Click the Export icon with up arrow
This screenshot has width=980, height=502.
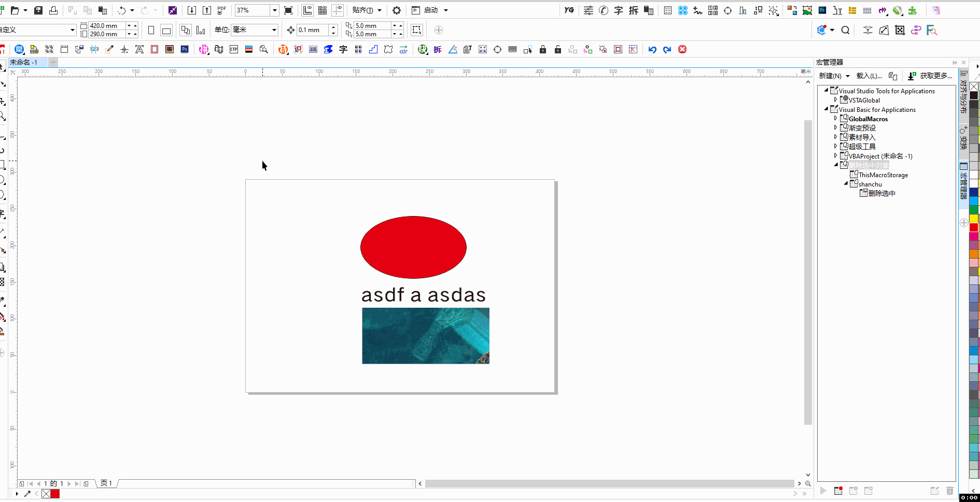coord(207,10)
